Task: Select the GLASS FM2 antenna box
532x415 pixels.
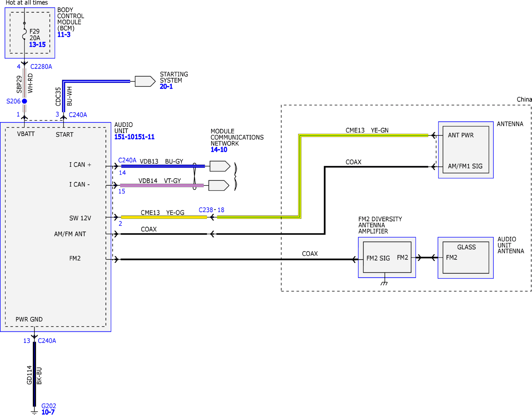Action: pos(466,257)
